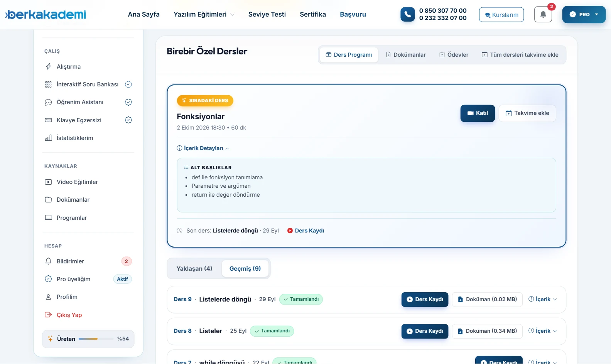The width and height of the screenshot is (611, 364).
Task: Open the Yazılım Eğitimleri dropdown menu
Action: click(x=204, y=14)
